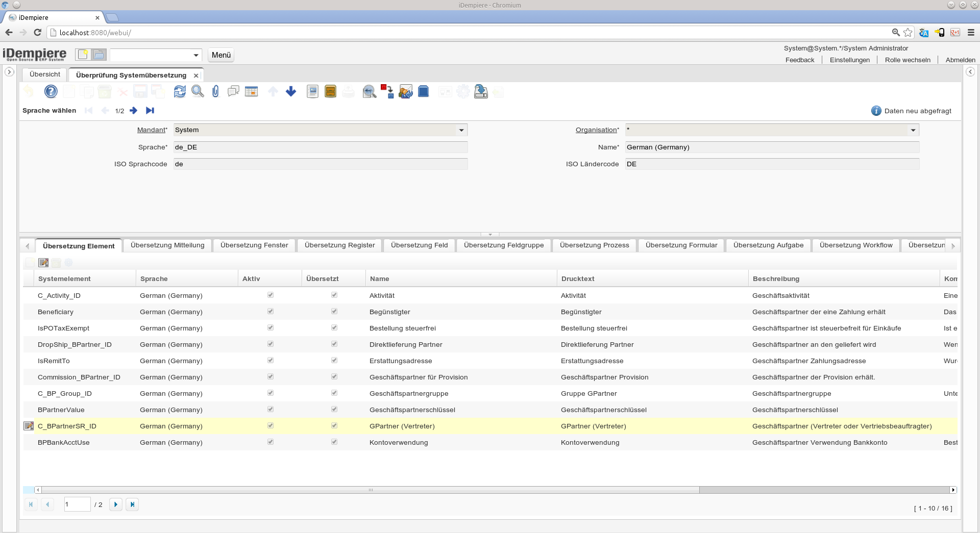
Task: Go to next page of detail grid
Action: tap(116, 504)
